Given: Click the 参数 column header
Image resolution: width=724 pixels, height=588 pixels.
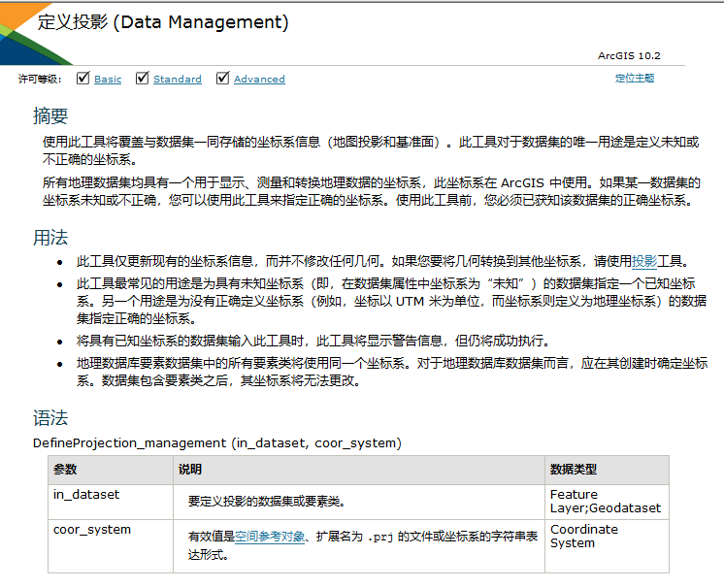Looking at the screenshot, I should click(x=65, y=470).
